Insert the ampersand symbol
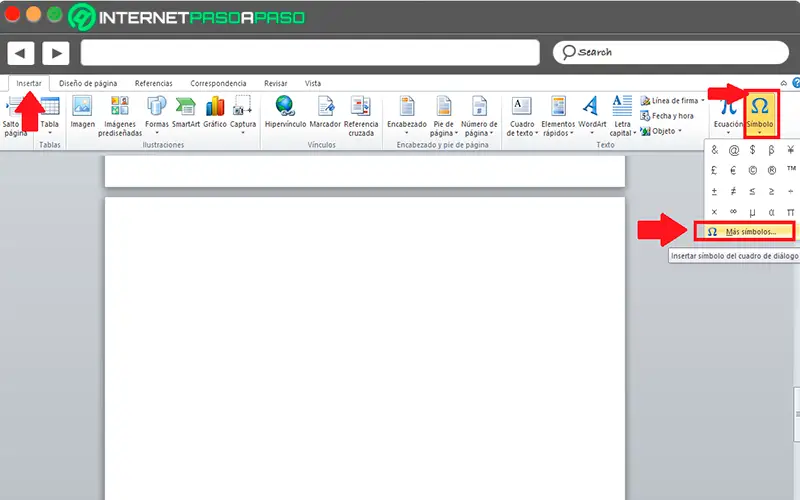The height and width of the screenshot is (500, 800). pos(714,150)
